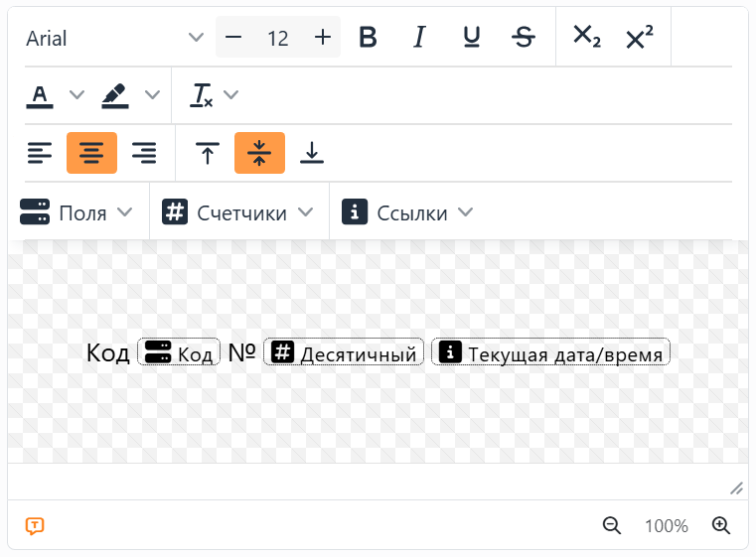Toggle italic formatting
Screen dimensions: 756x557
(419, 37)
